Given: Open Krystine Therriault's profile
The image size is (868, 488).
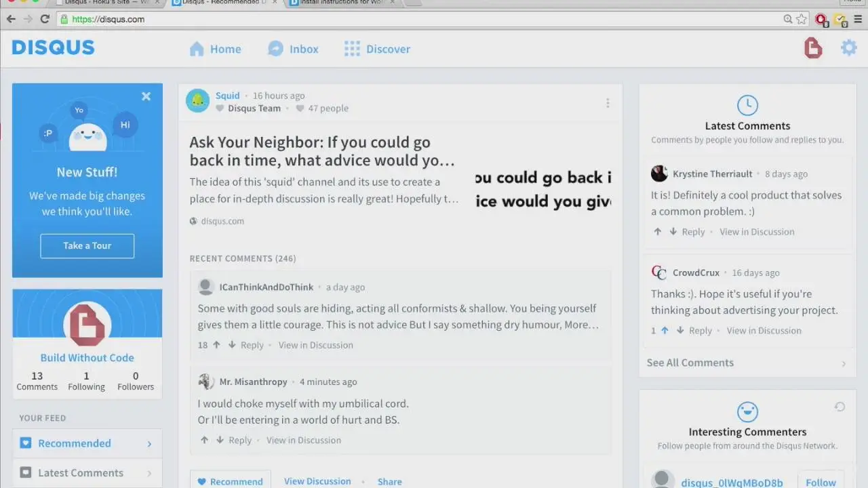Looking at the screenshot, I should pos(712,174).
